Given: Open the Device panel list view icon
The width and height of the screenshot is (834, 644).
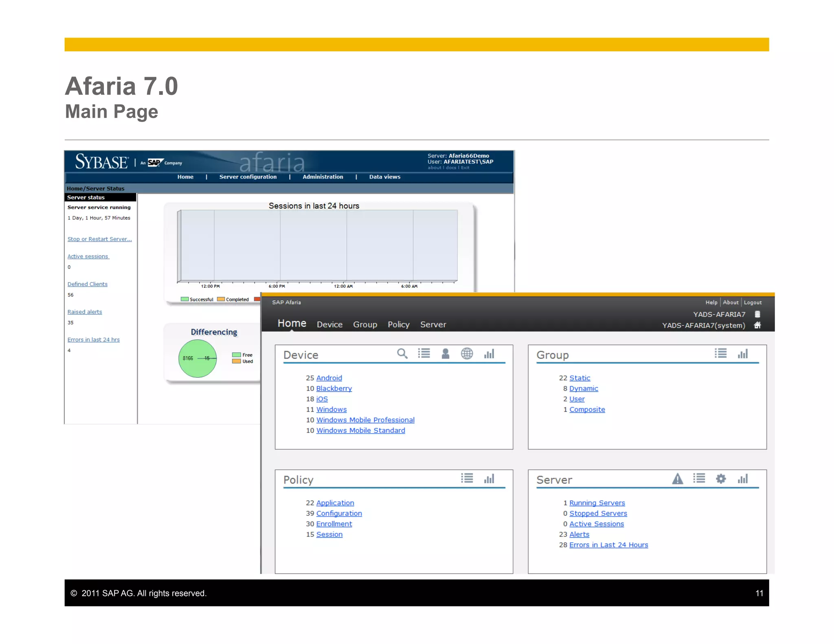Looking at the screenshot, I should pyautogui.click(x=424, y=353).
